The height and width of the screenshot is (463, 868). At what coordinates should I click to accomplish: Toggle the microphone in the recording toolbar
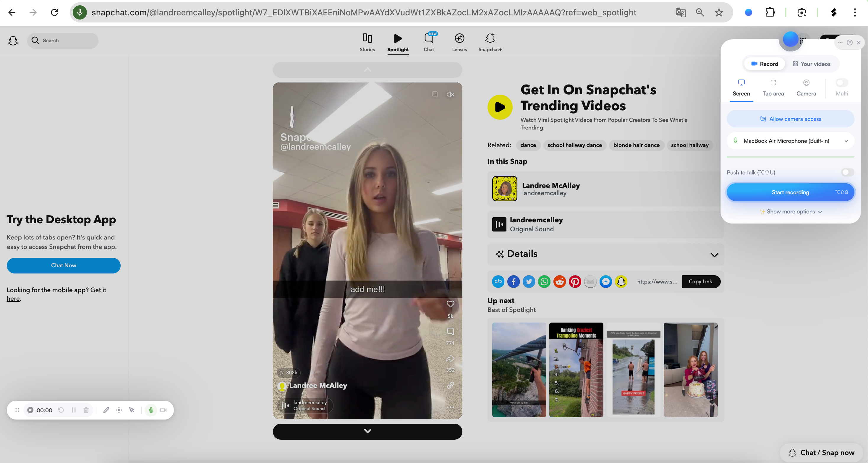(150, 410)
